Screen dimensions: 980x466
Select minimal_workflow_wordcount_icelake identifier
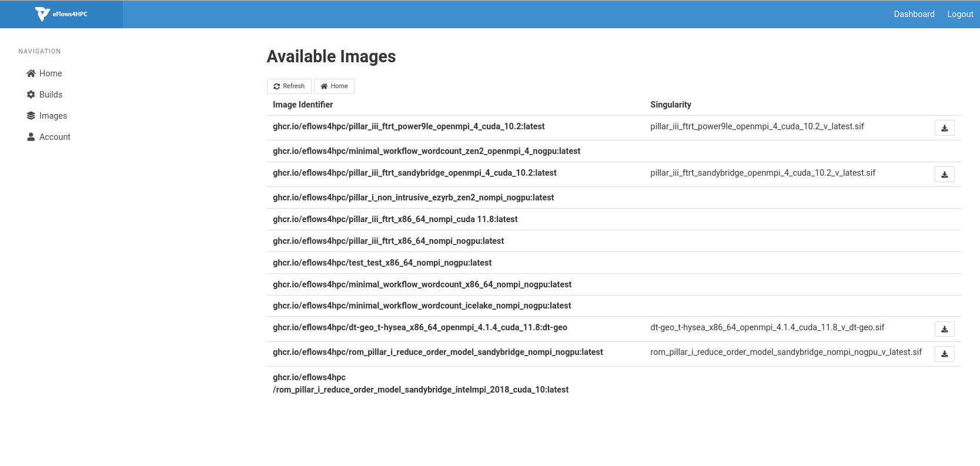[422, 306]
